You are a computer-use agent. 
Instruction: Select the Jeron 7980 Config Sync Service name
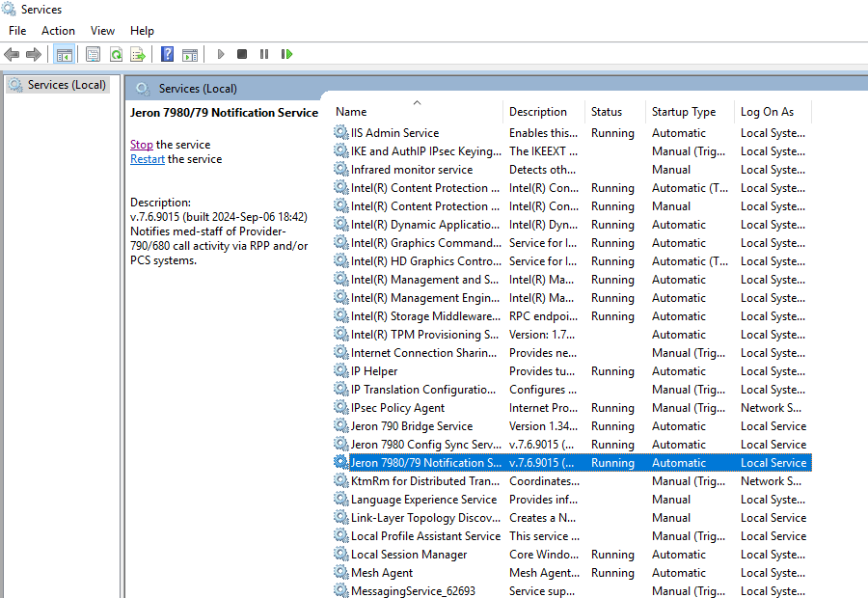click(x=425, y=444)
